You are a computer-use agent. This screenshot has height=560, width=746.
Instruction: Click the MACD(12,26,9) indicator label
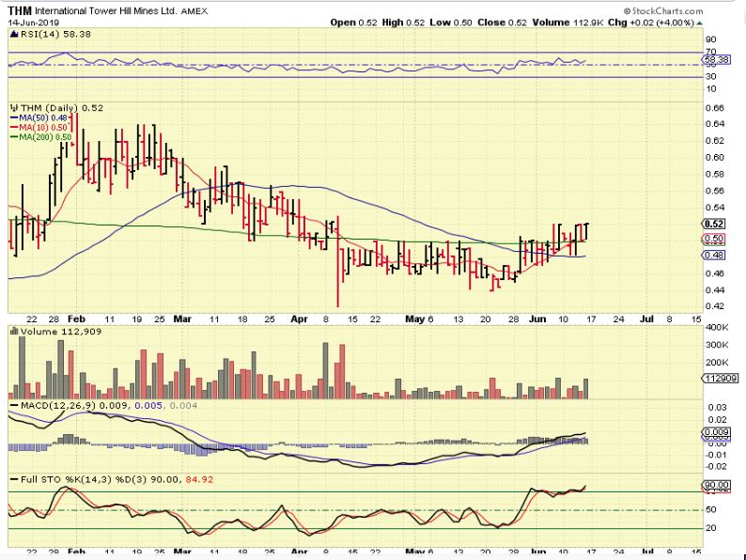(x=58, y=405)
